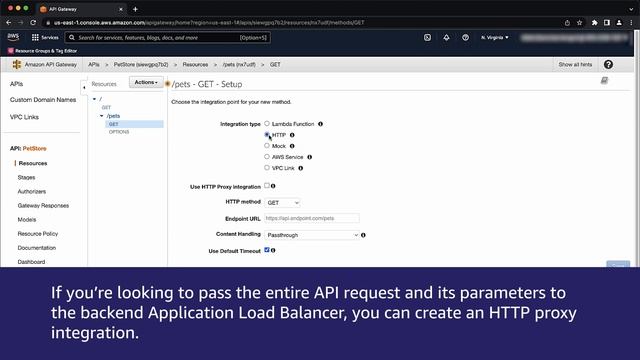
Task: Collapse the sidebar with the arrow handle
Action: coord(84,87)
